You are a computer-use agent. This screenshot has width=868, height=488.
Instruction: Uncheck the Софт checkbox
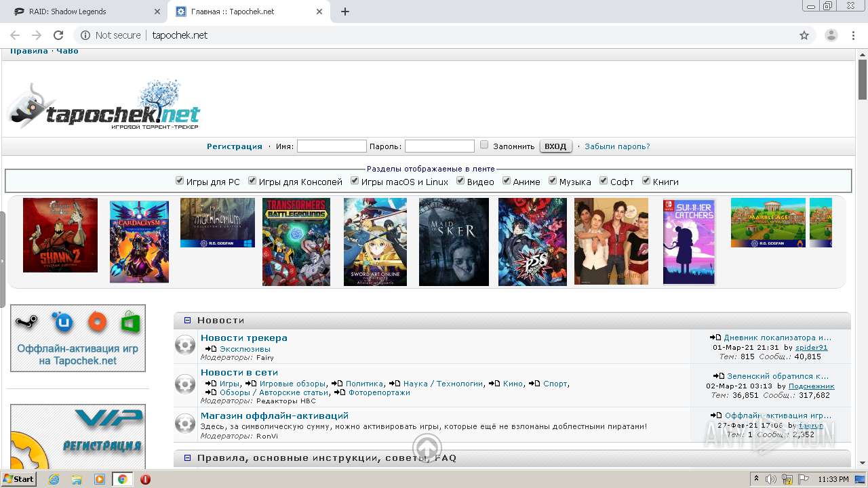point(604,180)
